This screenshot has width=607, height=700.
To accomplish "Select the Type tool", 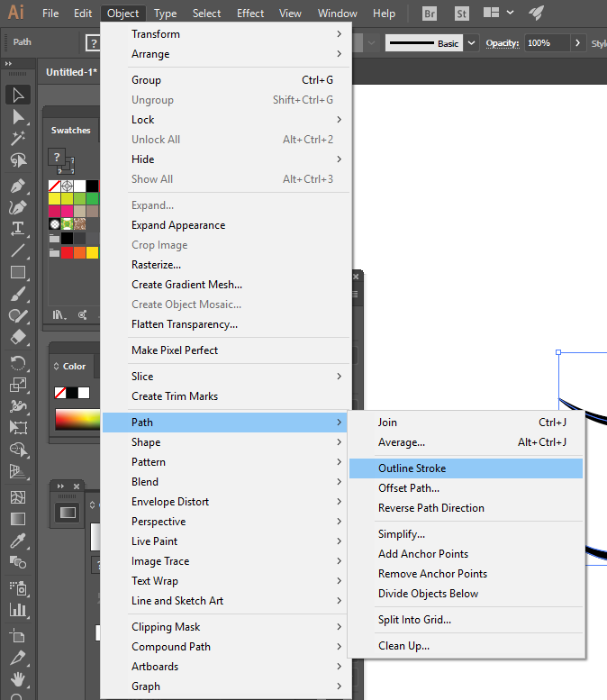I will pyautogui.click(x=18, y=229).
